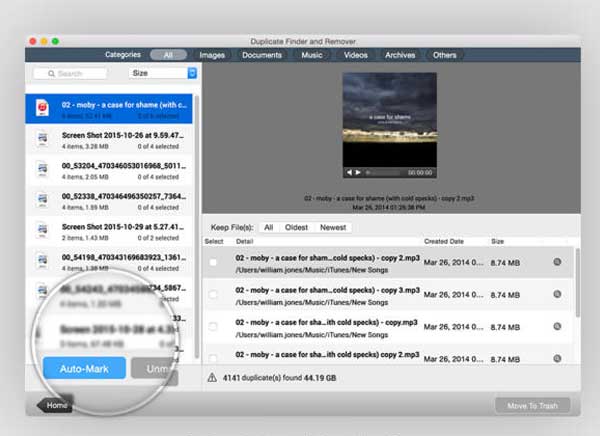
Task: Tick checkbox for cold specks) - copy 3.mp3
Action: 213,294
